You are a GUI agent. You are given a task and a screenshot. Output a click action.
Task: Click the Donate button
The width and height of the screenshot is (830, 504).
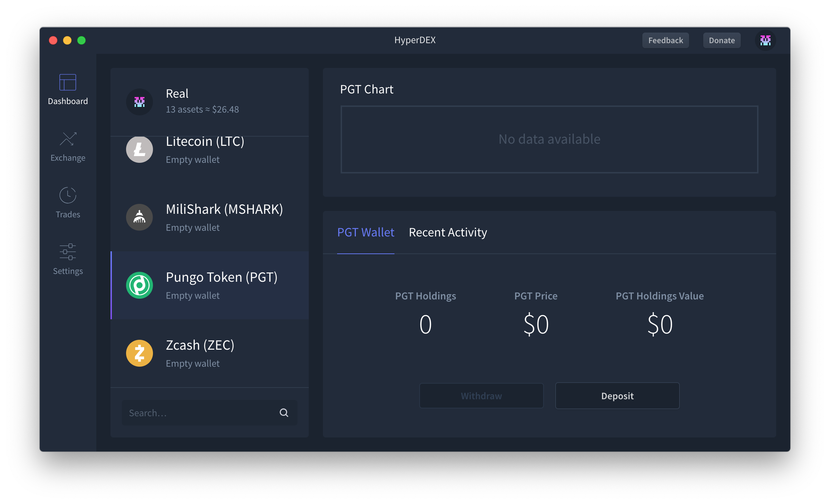722,40
